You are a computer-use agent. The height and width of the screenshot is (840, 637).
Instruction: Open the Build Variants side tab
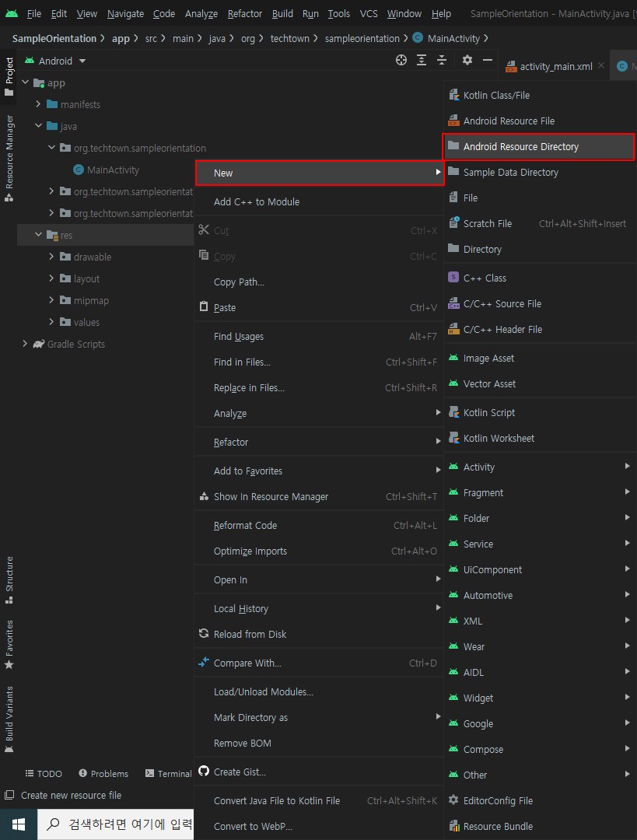tap(9, 719)
